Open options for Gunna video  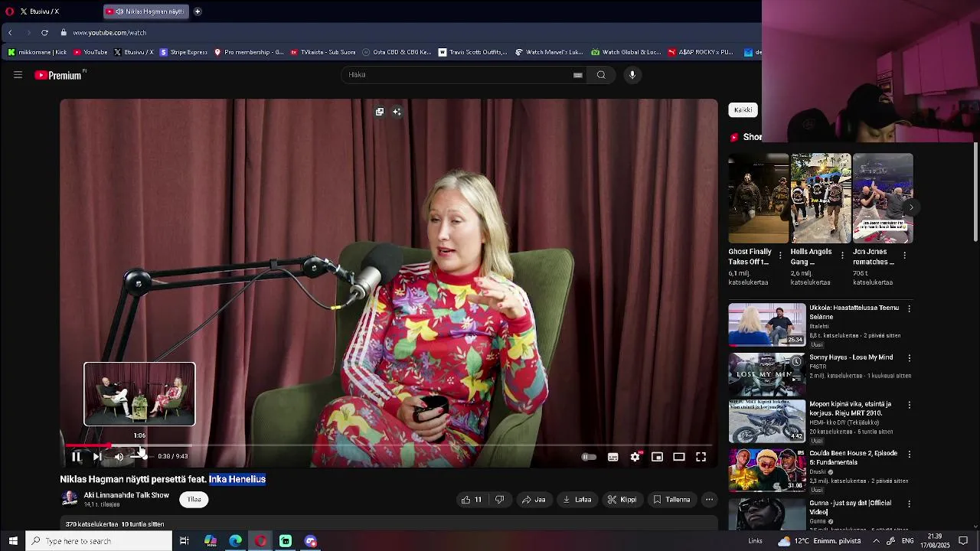click(x=909, y=504)
